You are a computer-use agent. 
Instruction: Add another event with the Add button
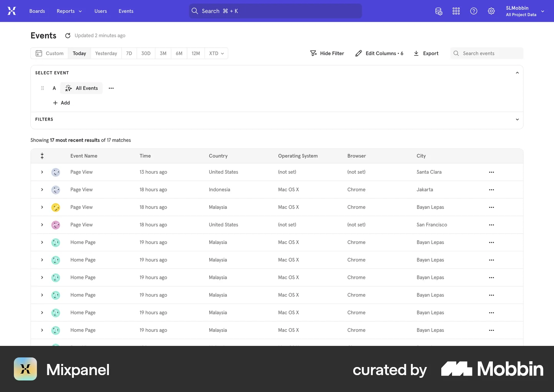[62, 103]
